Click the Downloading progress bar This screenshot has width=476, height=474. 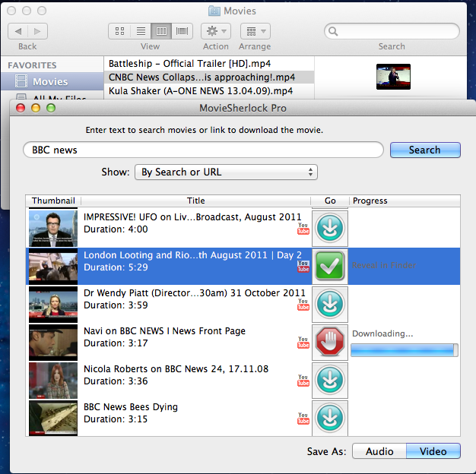pos(404,350)
